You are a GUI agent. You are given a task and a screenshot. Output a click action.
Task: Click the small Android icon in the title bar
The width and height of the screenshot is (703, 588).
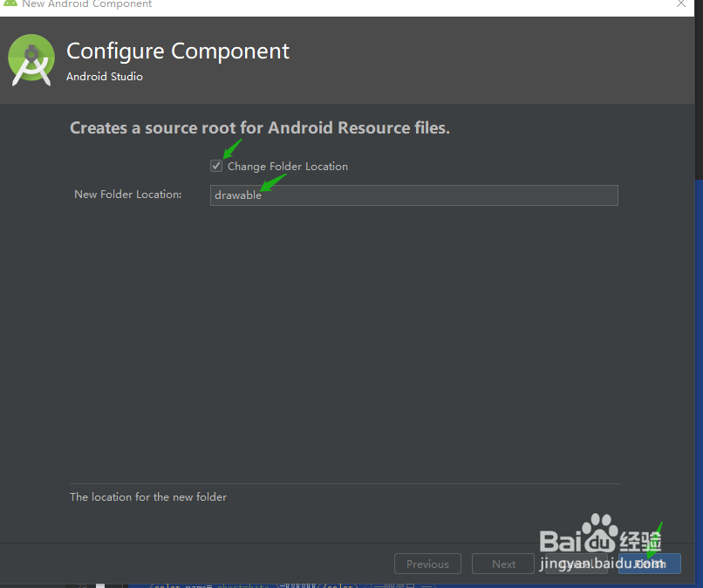click(10, 3)
